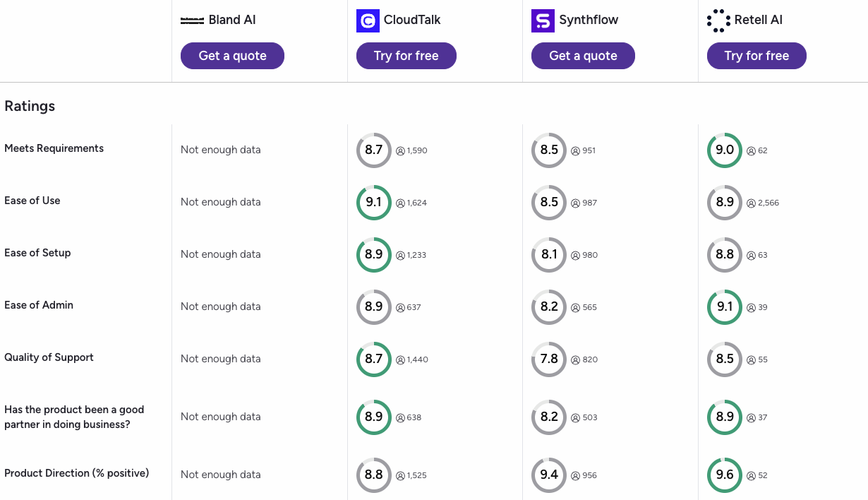The image size is (868, 500).
Task: Click Get a quote under Bland AI
Action: tap(232, 56)
